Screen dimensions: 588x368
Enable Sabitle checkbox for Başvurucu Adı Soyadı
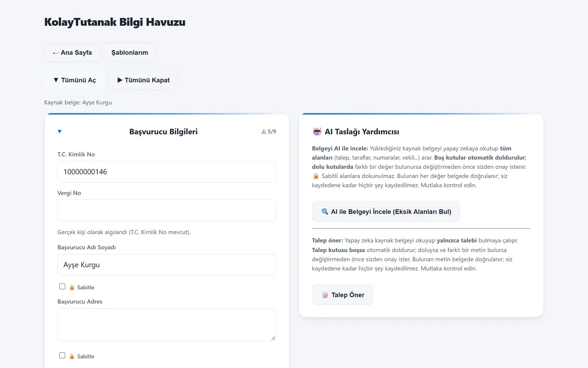click(x=62, y=287)
